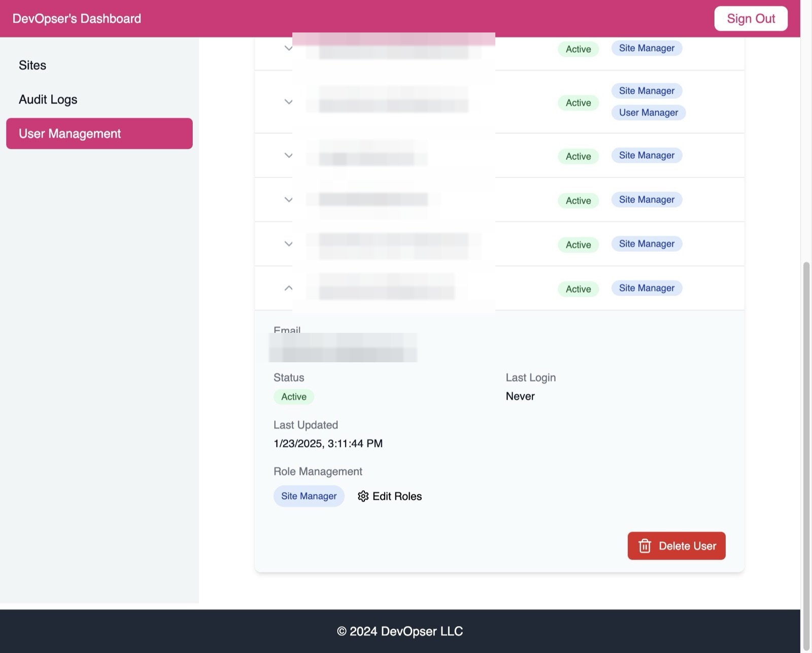Click the Site Manager badge under Role Management

(x=309, y=496)
